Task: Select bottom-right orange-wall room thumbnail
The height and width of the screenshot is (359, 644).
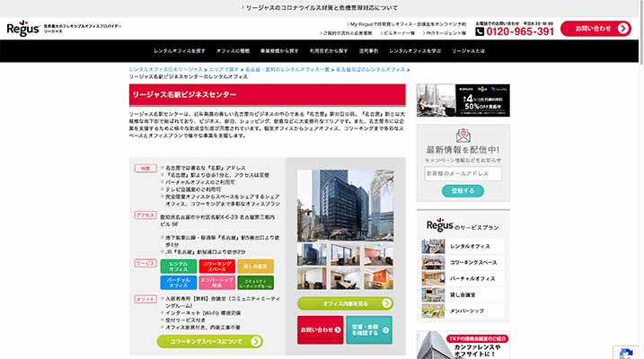Action: pyautogui.click(x=379, y=278)
